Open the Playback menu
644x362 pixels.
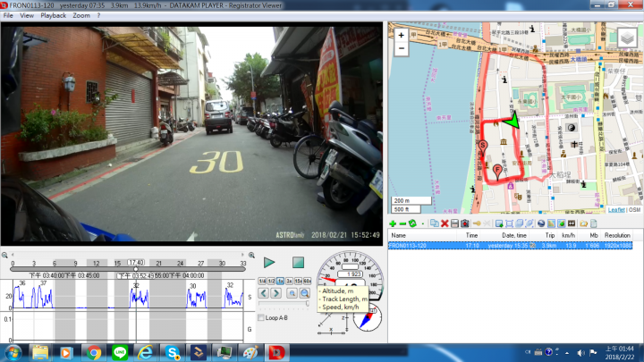point(53,15)
